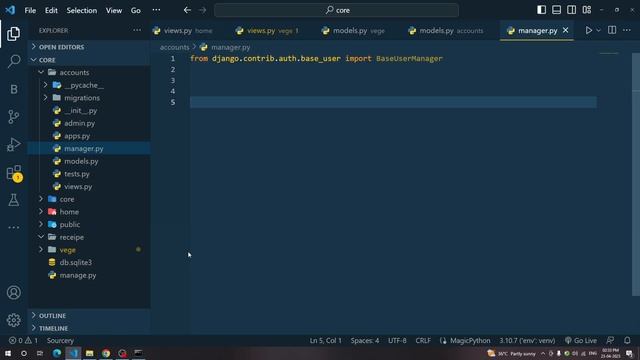The image size is (640, 360).
Task: Expand the core folder
Action: click(x=89, y=199)
